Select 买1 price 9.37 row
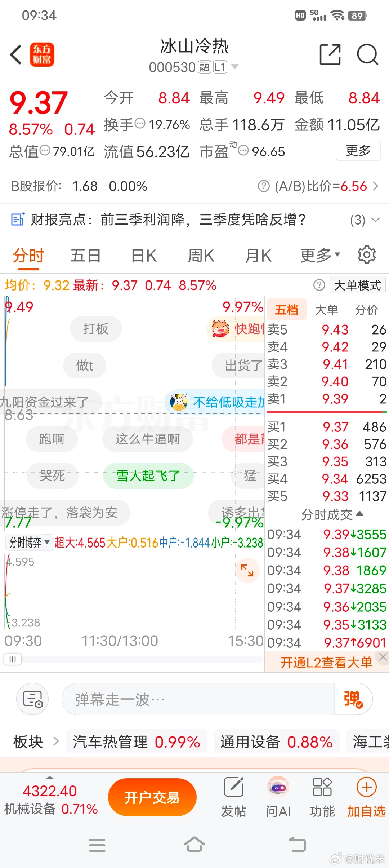Image resolution: width=389 pixels, height=868 pixels. pyautogui.click(x=327, y=427)
